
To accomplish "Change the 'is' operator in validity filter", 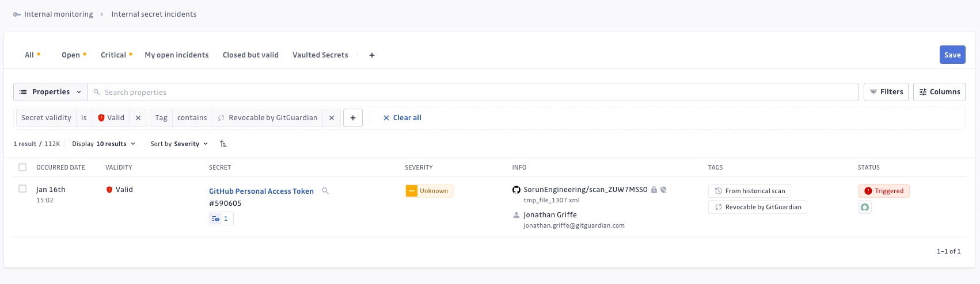I will tap(84, 118).
